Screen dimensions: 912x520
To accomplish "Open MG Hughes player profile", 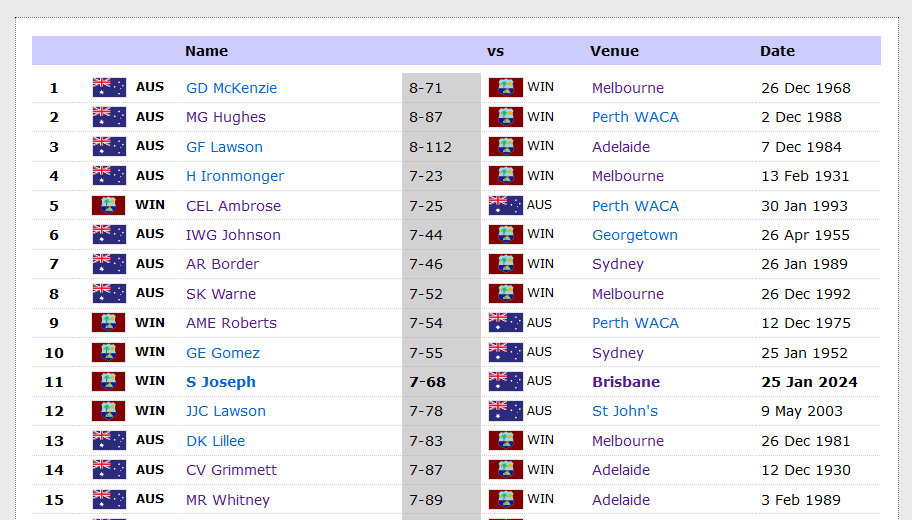I will [x=226, y=117].
